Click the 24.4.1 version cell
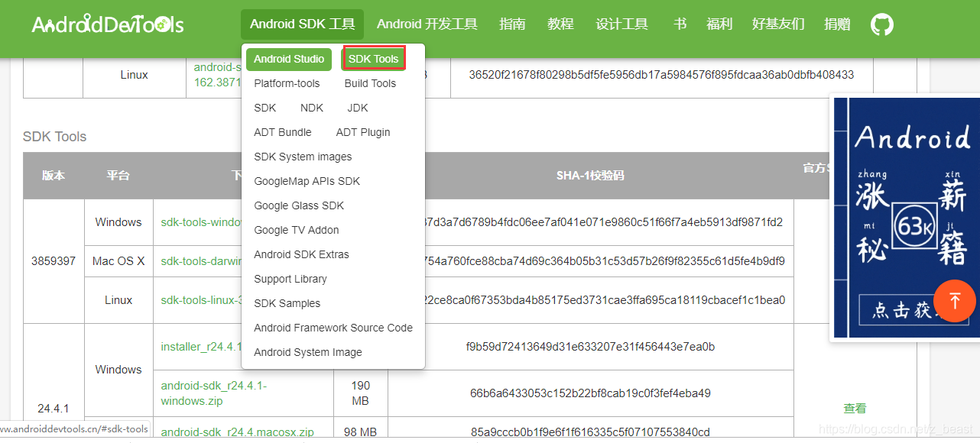Screen dimensions: 980x443 point(54,409)
